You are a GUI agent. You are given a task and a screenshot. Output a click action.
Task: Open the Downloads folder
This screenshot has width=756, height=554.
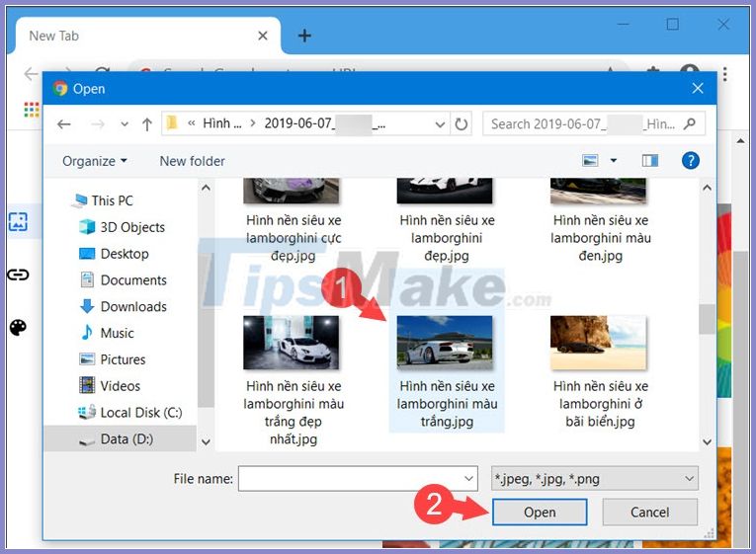123,306
